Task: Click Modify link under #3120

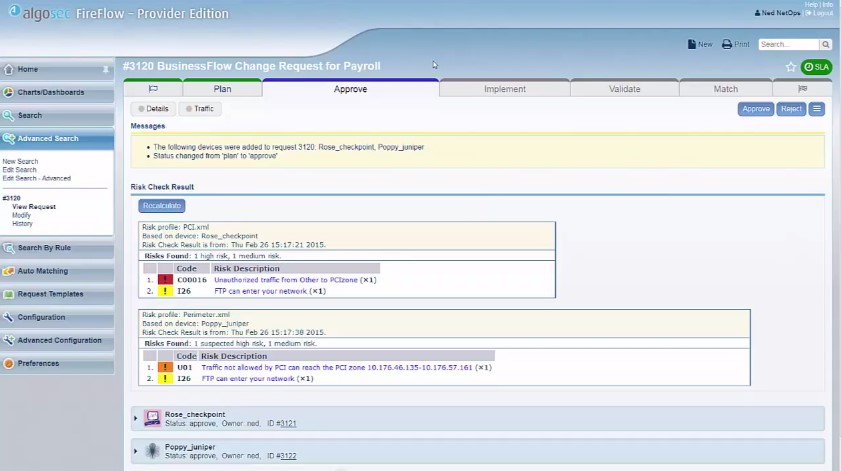Action: tap(21, 215)
